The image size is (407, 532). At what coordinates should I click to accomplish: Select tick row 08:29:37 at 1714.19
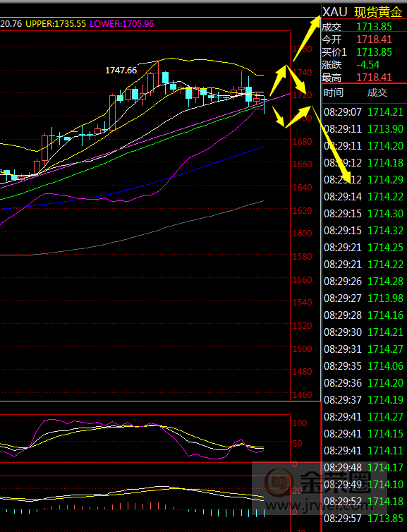(x=363, y=399)
